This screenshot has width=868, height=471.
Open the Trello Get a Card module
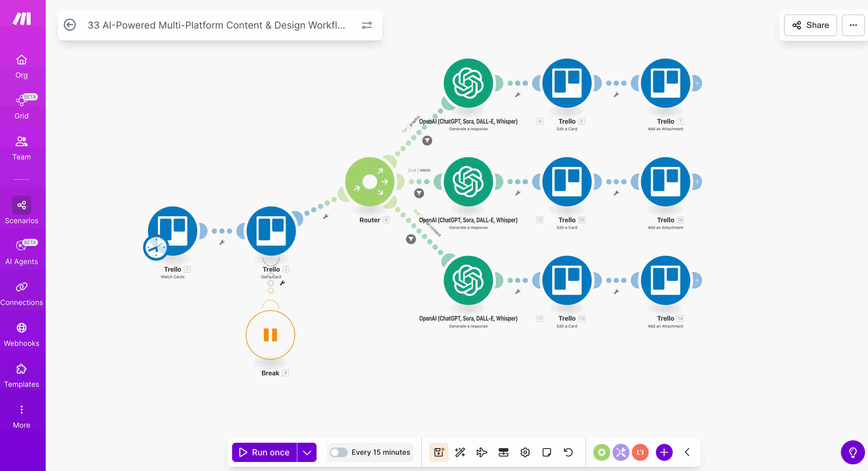click(x=271, y=231)
